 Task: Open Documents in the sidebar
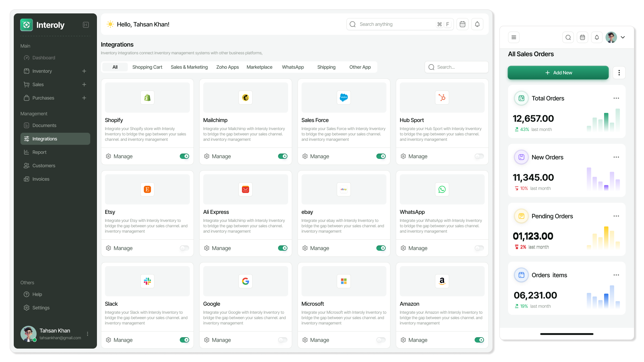(55, 125)
